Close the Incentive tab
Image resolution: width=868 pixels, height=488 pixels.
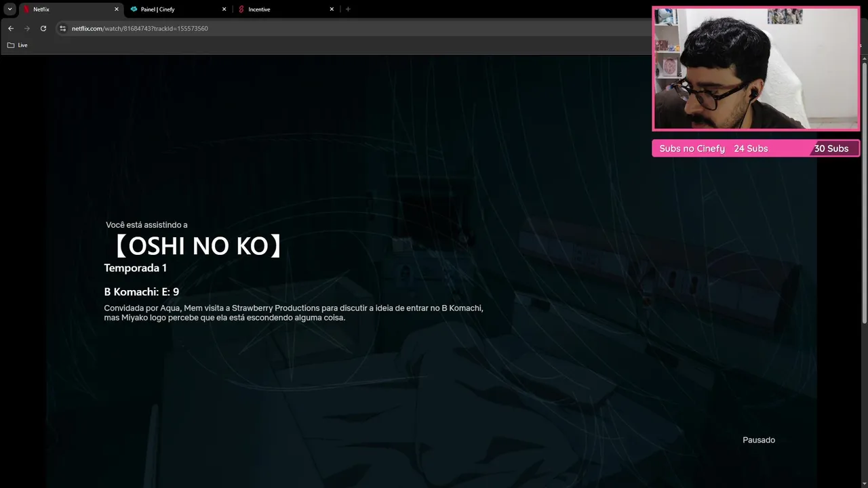[332, 9]
